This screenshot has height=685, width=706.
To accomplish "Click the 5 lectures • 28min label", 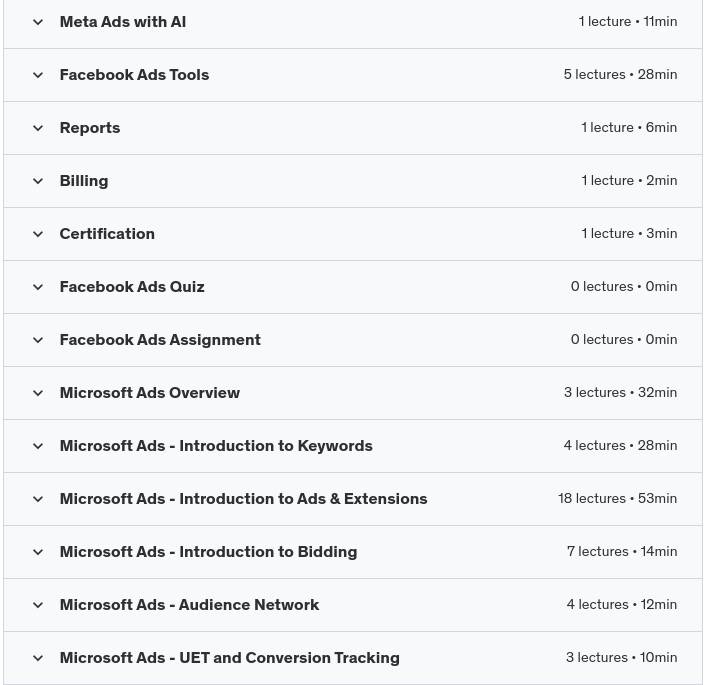I will pos(620,74).
